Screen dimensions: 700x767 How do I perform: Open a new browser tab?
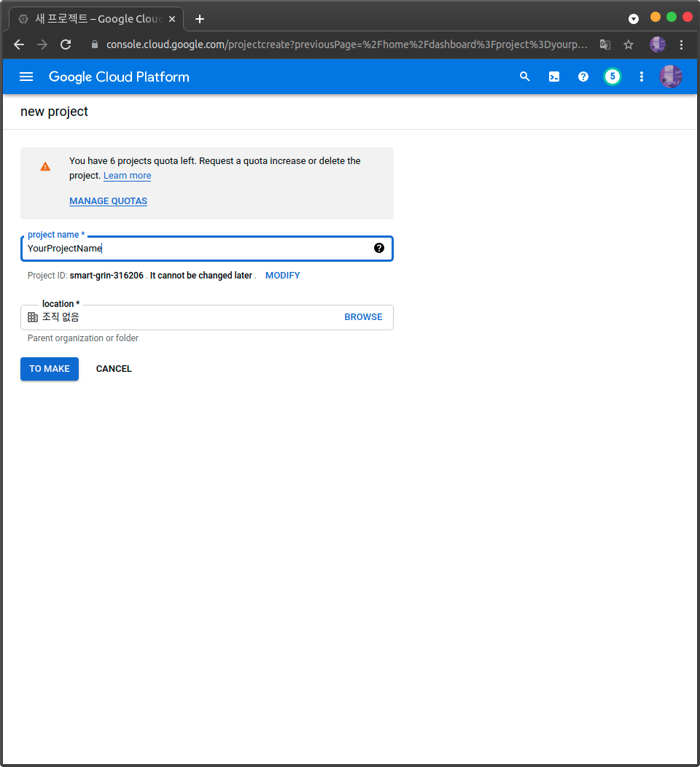[x=200, y=19]
